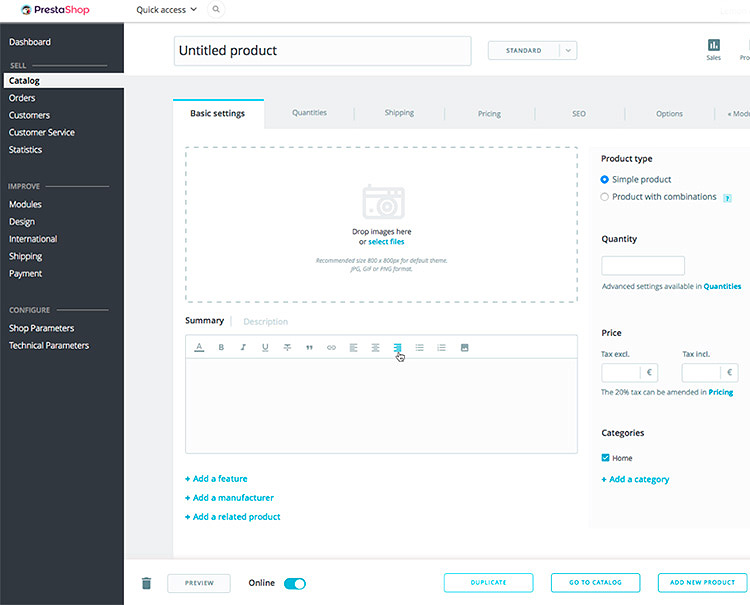The width and height of the screenshot is (750, 605).
Task: Click Go to Catalog button
Action: (596, 583)
